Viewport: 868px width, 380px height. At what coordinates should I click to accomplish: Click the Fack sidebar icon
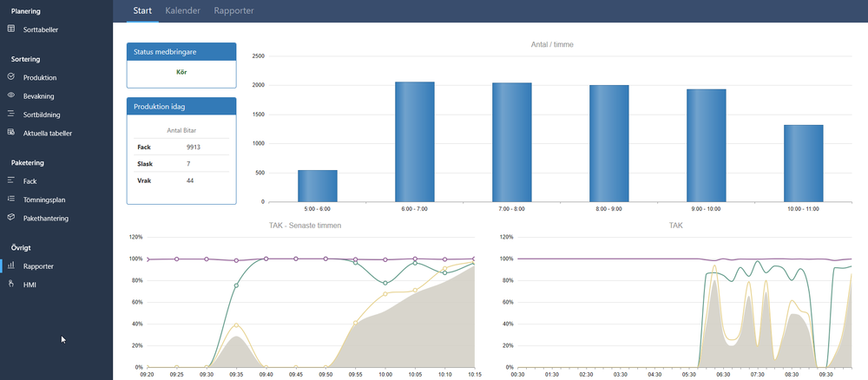tap(11, 180)
